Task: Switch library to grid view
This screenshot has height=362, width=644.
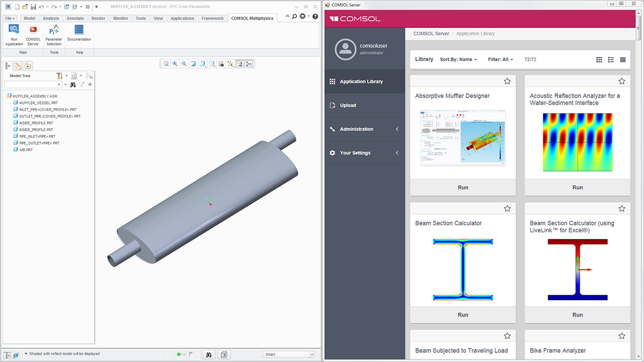Action: (599, 60)
